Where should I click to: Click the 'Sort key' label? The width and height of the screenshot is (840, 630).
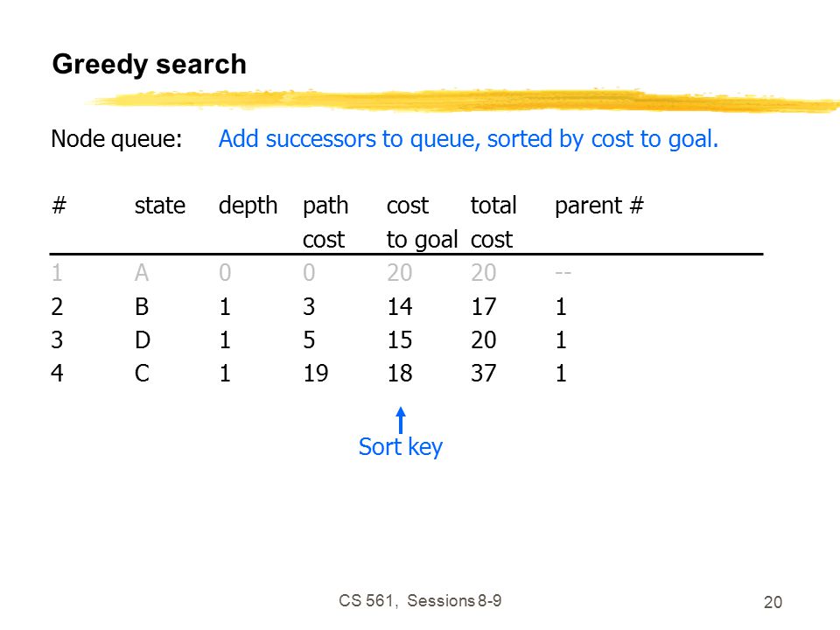(401, 447)
